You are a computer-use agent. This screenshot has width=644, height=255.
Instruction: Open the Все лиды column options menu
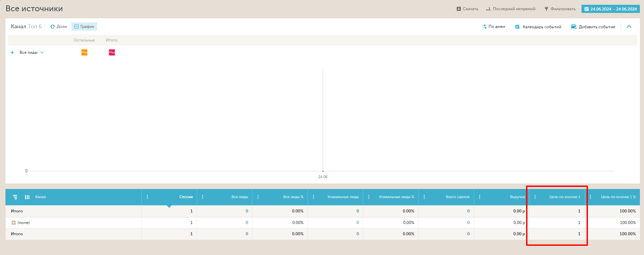point(203,197)
